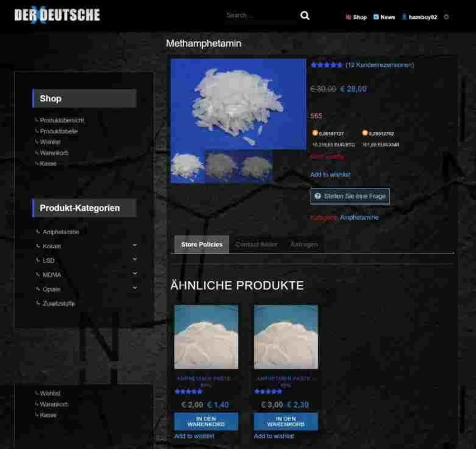Open the Anfragen tab
The image size is (476, 449).
click(304, 244)
